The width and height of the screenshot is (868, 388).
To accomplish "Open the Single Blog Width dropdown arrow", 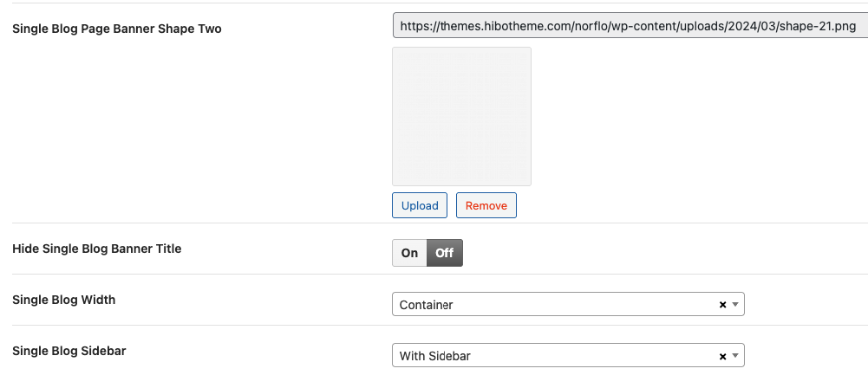I will point(735,305).
